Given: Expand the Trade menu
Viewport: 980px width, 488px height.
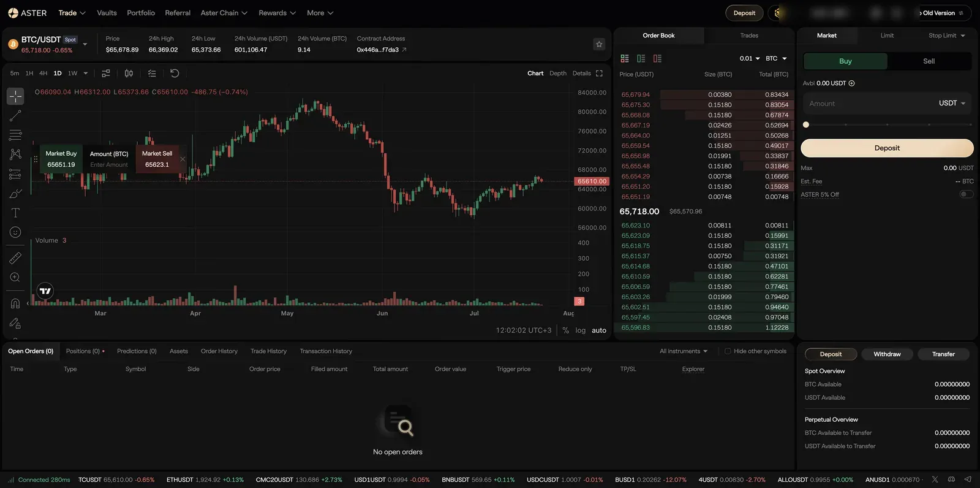Looking at the screenshot, I should (72, 13).
